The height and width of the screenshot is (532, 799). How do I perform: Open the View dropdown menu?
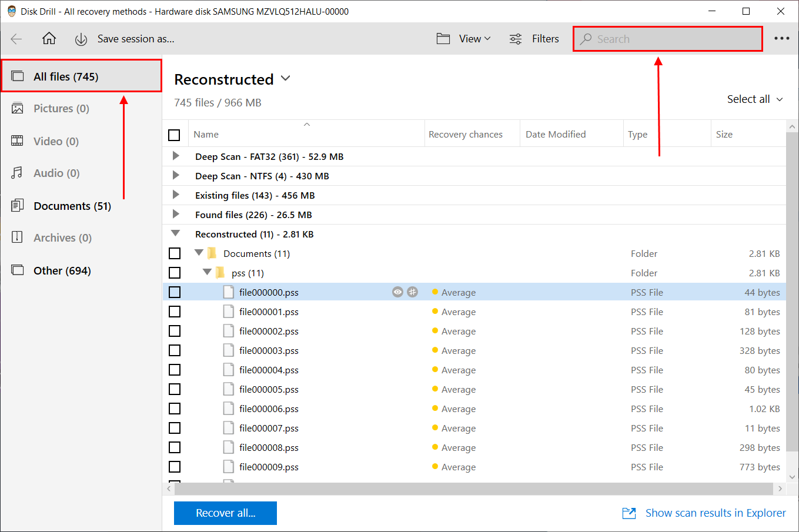[x=464, y=39]
